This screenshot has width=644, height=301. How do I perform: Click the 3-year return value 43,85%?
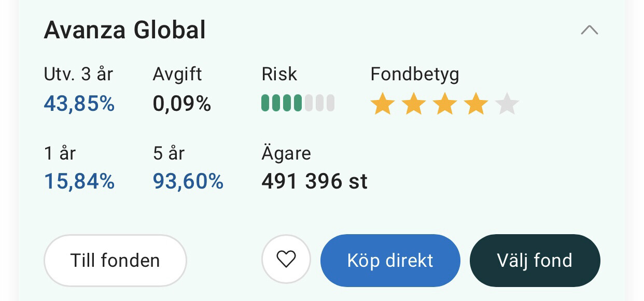79,104
